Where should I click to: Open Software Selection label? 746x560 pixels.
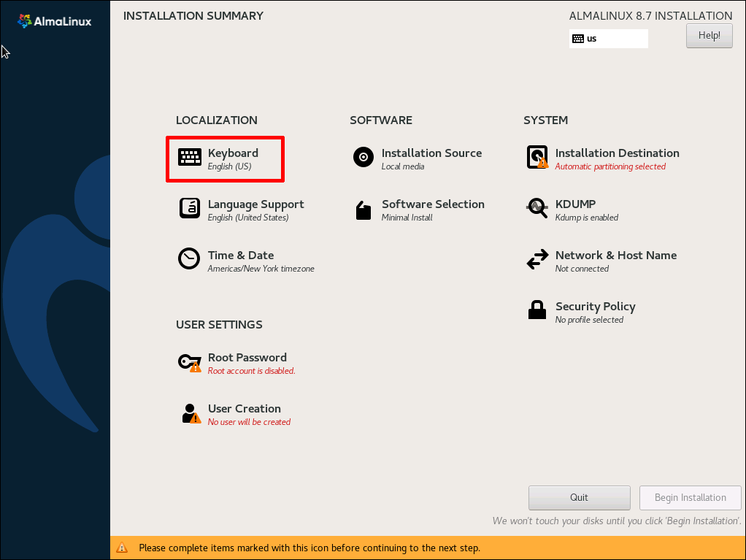(x=433, y=204)
